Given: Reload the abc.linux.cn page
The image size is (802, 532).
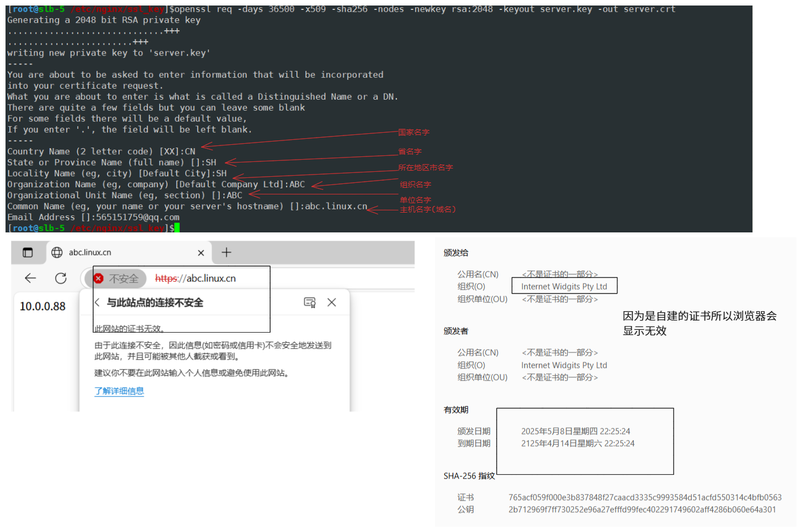Looking at the screenshot, I should click(61, 278).
